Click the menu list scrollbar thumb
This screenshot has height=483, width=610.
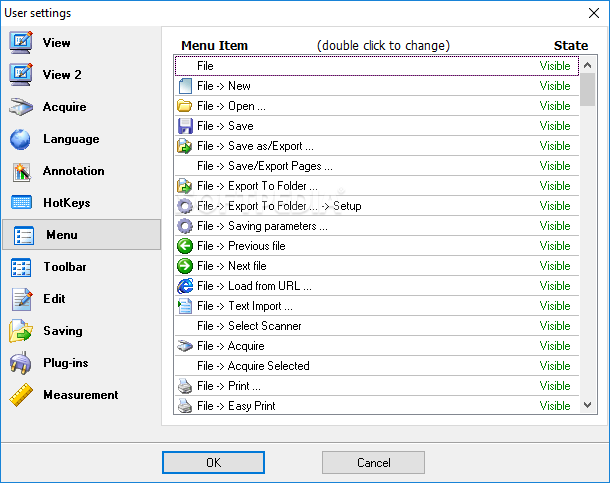tap(587, 89)
